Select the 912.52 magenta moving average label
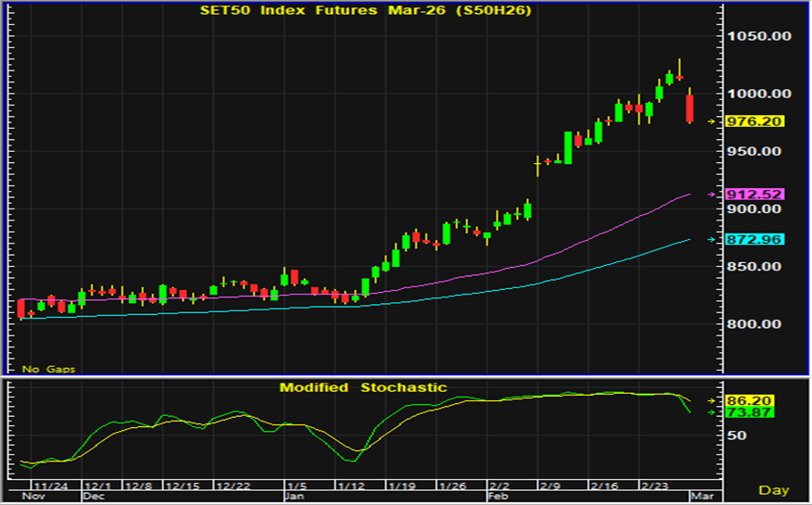This screenshot has width=812, height=505. tap(758, 195)
